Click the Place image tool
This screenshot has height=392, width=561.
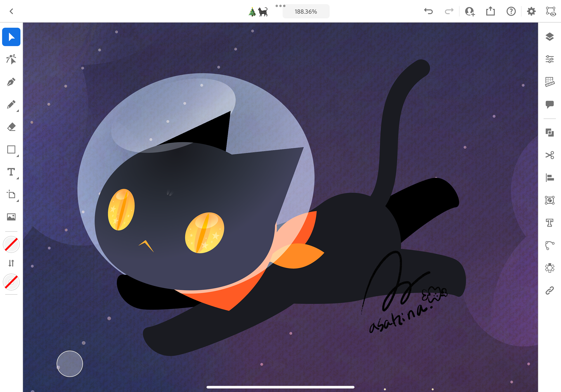pos(11,217)
